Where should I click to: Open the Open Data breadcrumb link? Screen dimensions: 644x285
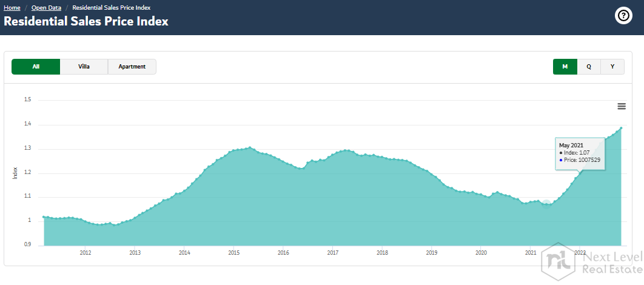[x=47, y=8]
